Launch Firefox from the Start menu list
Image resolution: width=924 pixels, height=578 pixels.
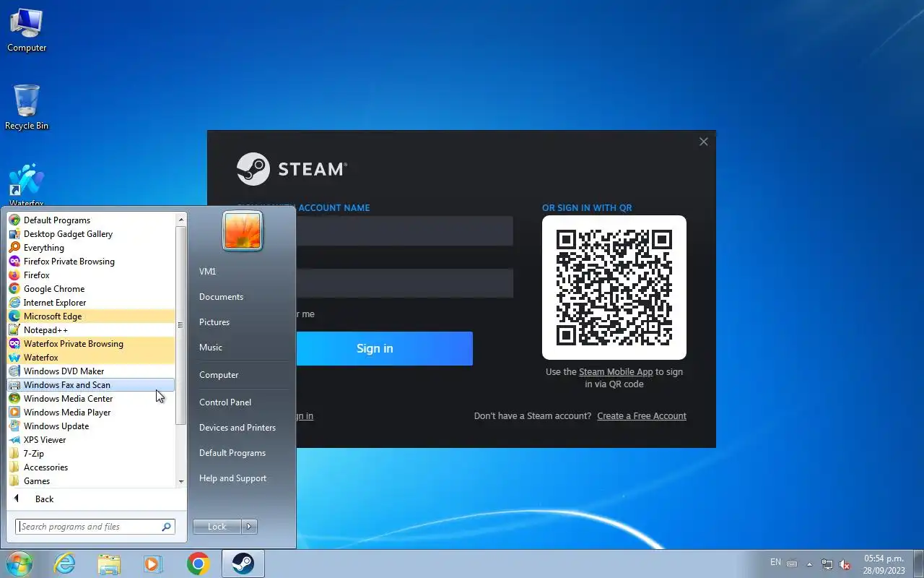[x=91, y=275]
